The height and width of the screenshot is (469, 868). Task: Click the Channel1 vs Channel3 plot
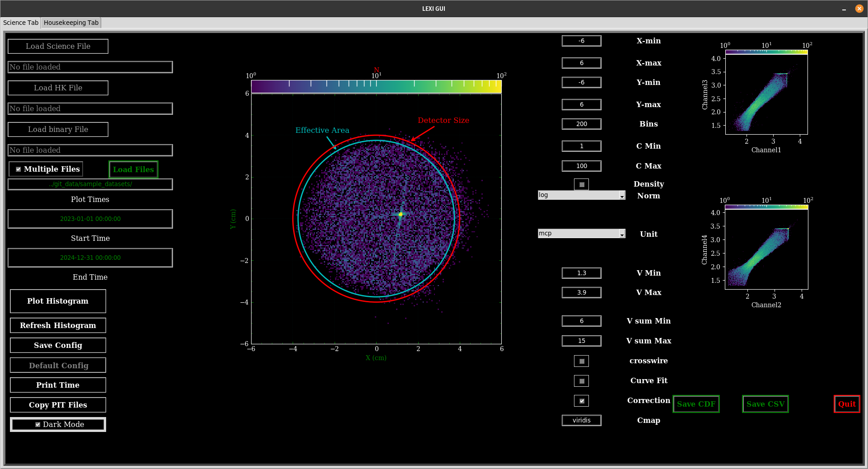[766, 94]
